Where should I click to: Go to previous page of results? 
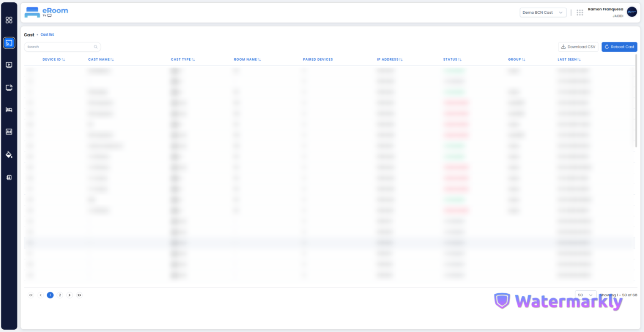[x=41, y=295]
